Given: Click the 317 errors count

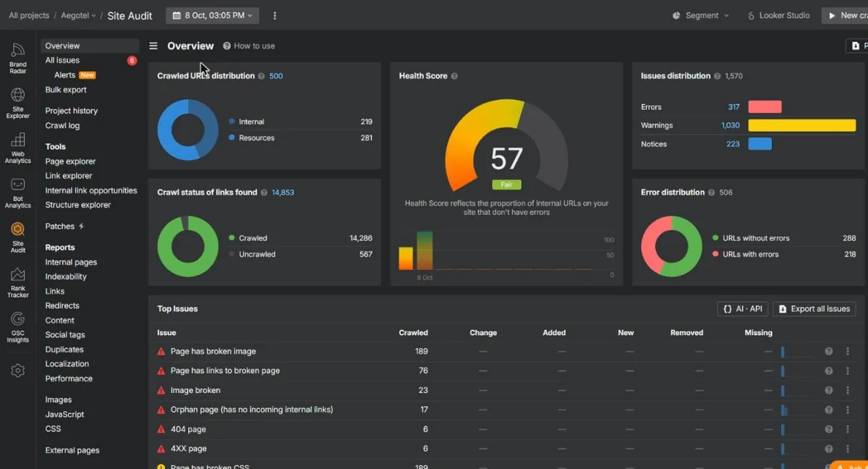Looking at the screenshot, I should pyautogui.click(x=733, y=107).
